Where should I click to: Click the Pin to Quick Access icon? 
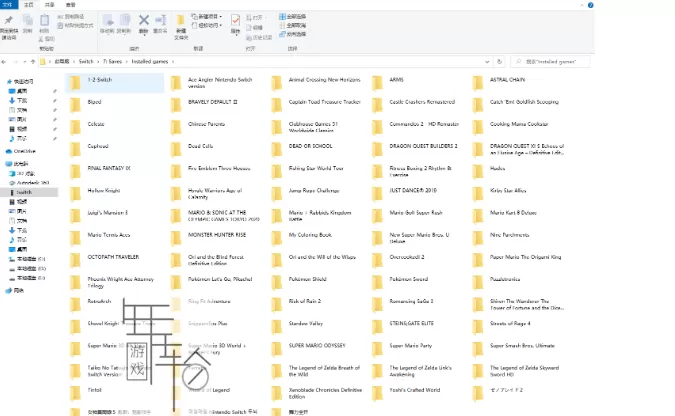(x=9, y=22)
